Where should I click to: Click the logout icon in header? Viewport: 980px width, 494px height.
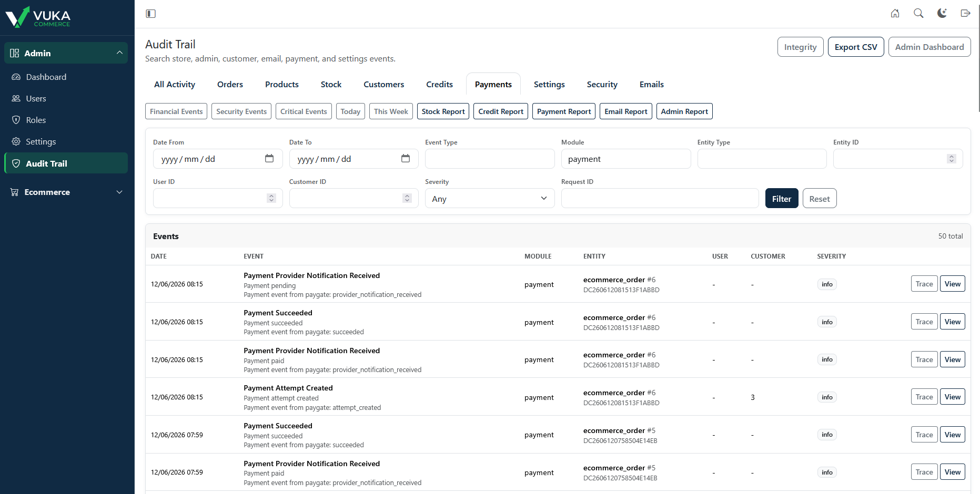point(965,14)
